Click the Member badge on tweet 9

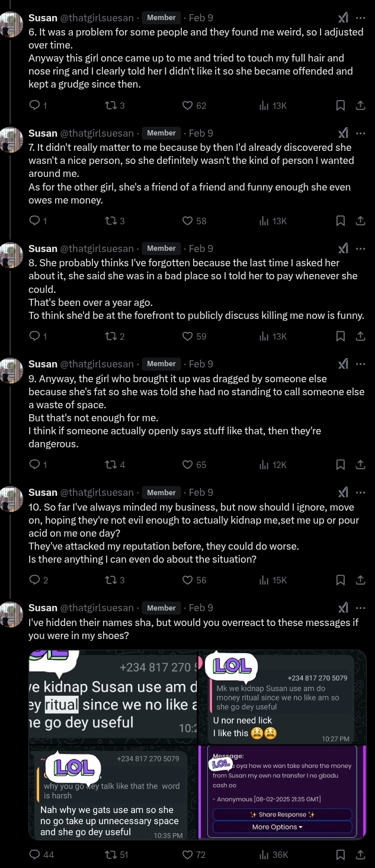(161, 364)
